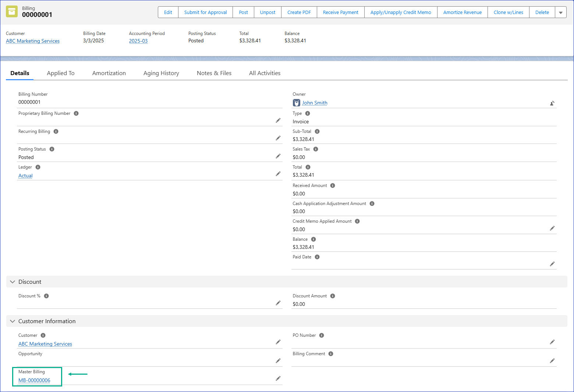
Task: Click the info icon next to Cash Application Adjustment Amount
Action: click(x=372, y=204)
